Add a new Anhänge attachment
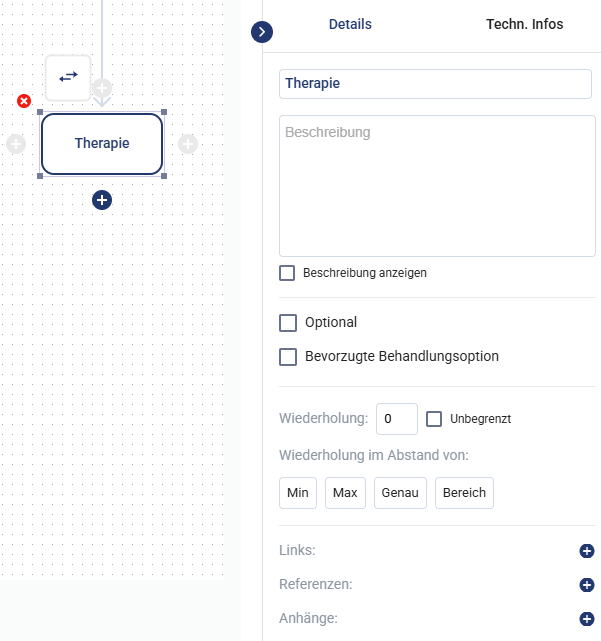 coord(587,619)
